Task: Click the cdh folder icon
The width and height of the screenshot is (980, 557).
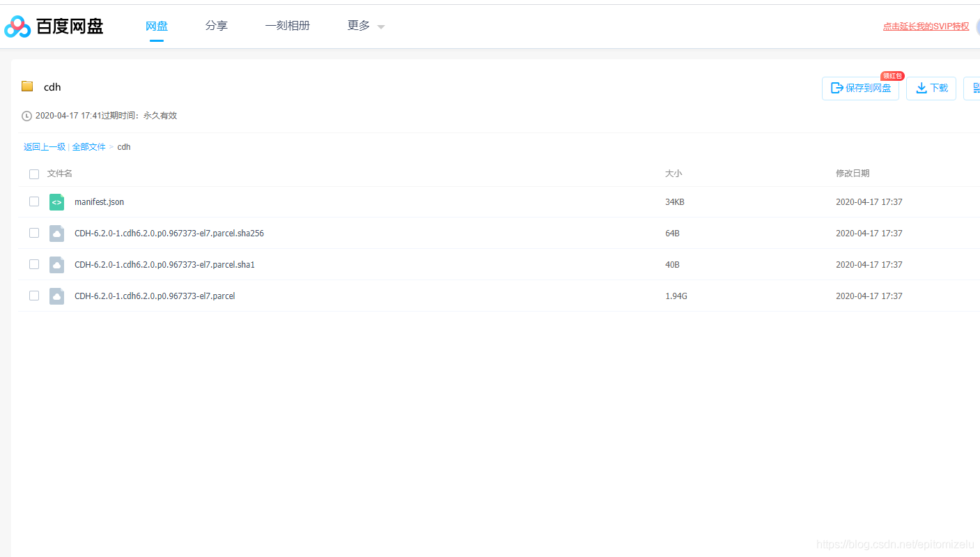Action: pyautogui.click(x=27, y=86)
